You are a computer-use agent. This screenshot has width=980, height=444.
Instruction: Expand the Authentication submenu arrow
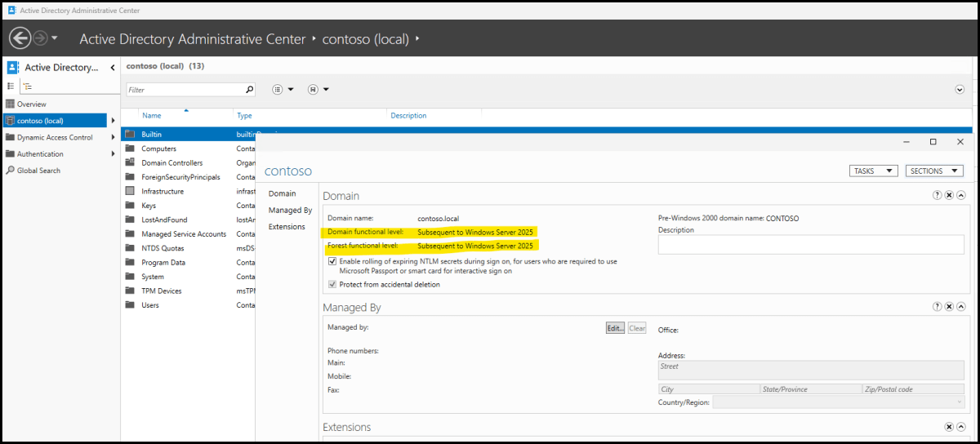113,153
